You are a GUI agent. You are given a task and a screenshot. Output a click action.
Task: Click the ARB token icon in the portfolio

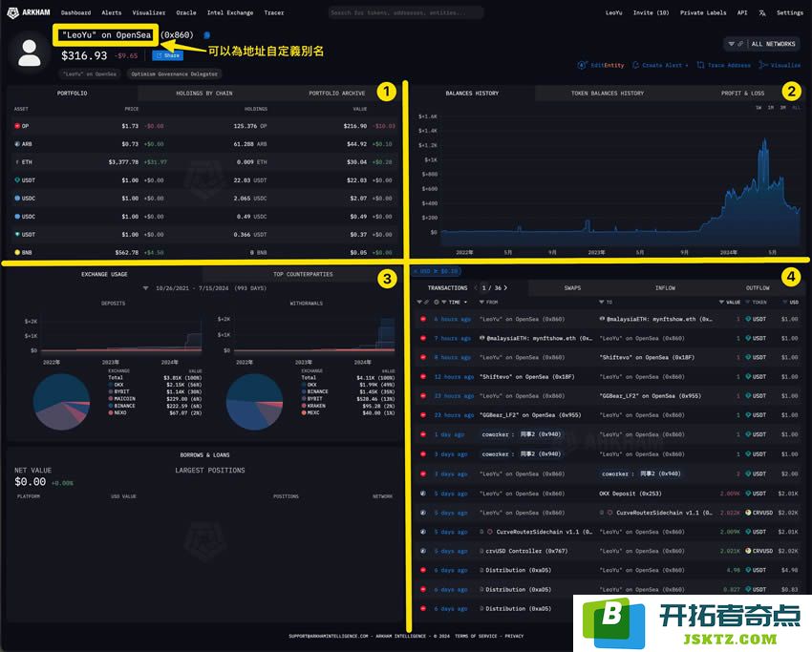(17, 144)
